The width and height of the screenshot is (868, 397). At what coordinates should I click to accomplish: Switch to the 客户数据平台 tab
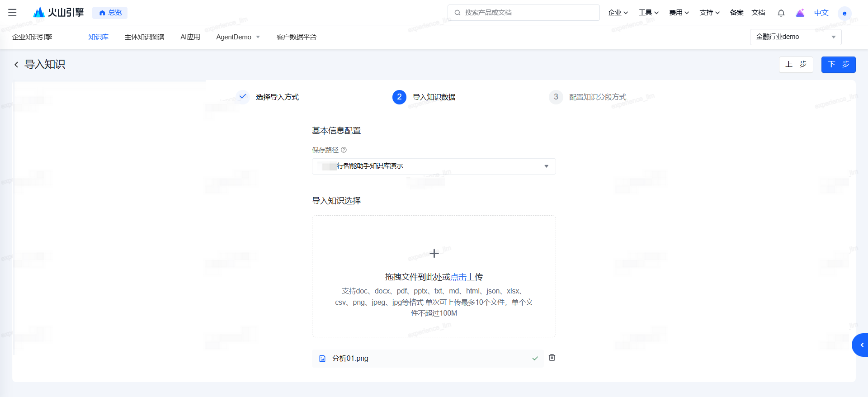(x=297, y=37)
